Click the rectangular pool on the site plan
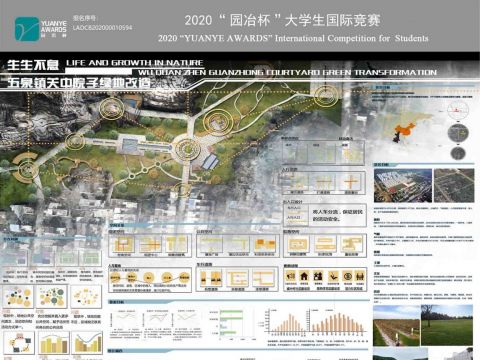Viewport: 480px width, 360px height. (x=129, y=145)
